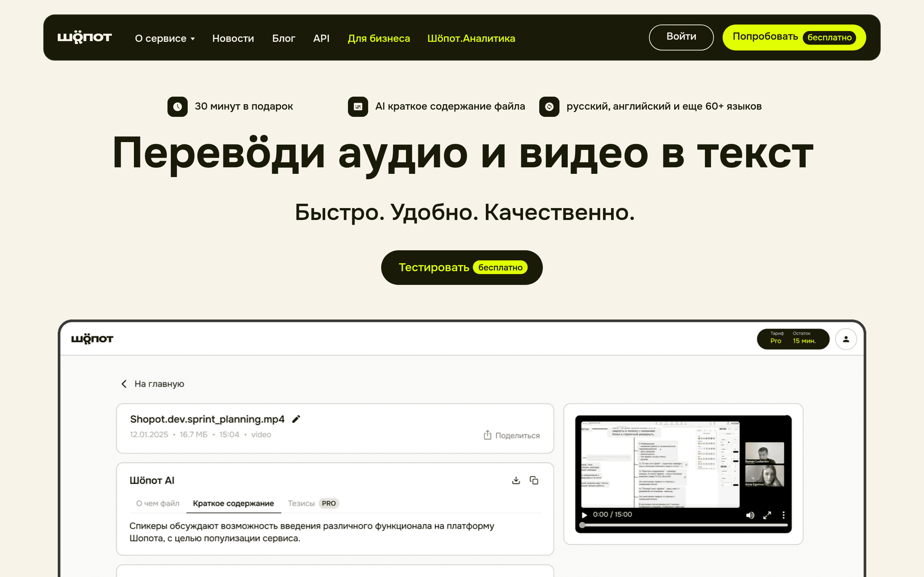Image resolution: width=924 pixels, height=577 pixels.
Task: Open video player more options menu
Action: pos(784,515)
